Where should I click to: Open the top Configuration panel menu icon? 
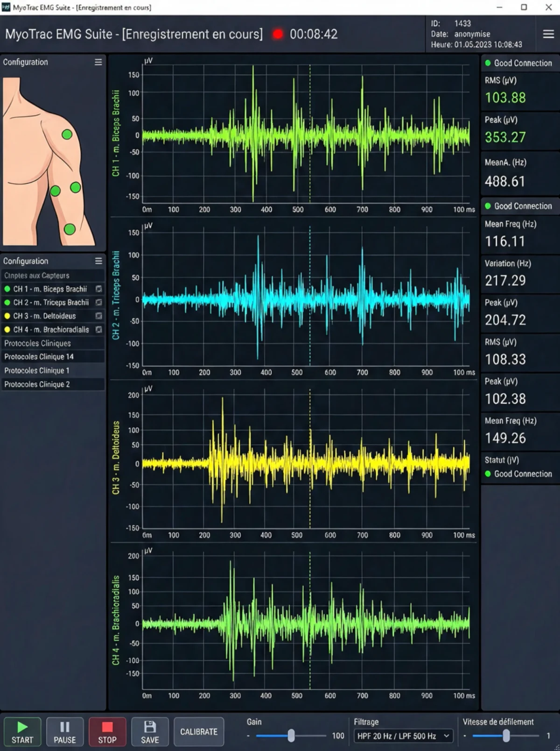(x=98, y=62)
